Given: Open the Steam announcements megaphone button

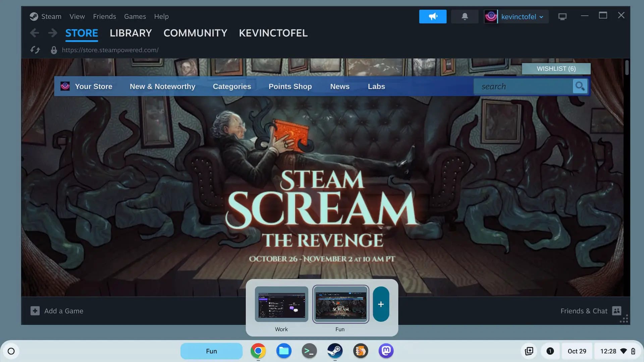Looking at the screenshot, I should click(433, 16).
